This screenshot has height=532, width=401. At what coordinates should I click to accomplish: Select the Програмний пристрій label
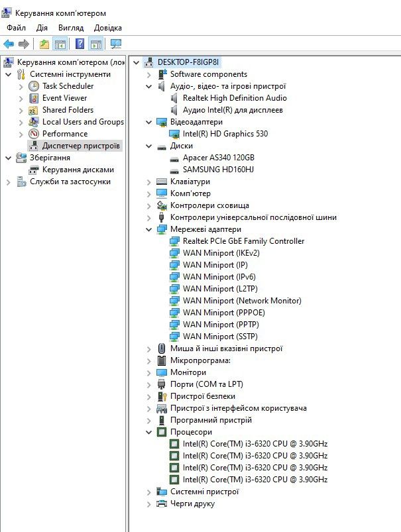(211, 420)
